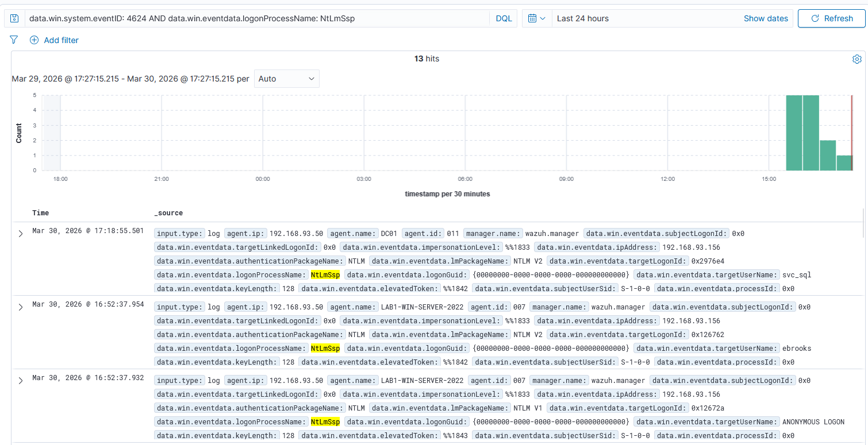The height and width of the screenshot is (445, 868).
Task: Click the filter options funnel icon
Action: (14, 40)
